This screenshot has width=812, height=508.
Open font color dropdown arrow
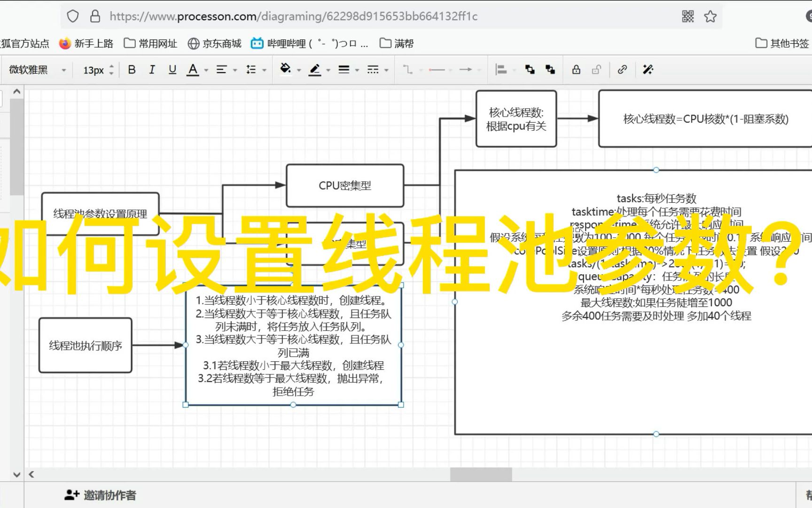tap(206, 70)
